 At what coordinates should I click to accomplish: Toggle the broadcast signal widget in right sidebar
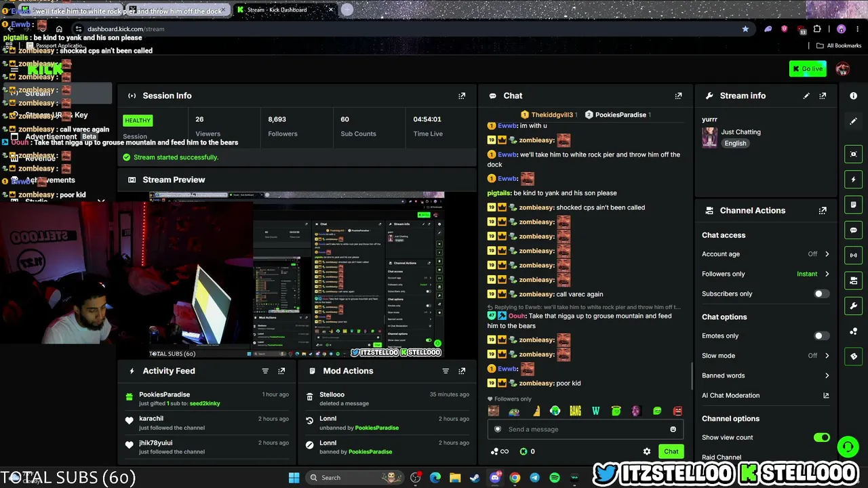click(853, 255)
